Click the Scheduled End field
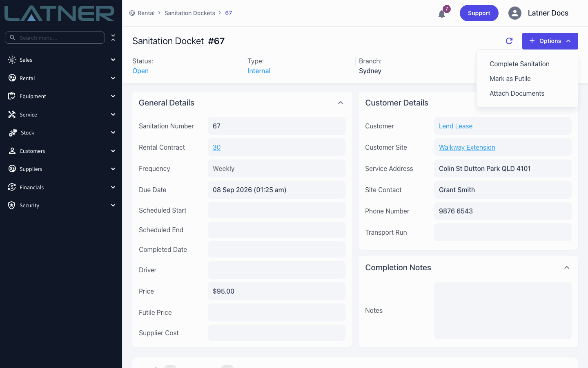The width and height of the screenshot is (588, 368). pos(276,230)
